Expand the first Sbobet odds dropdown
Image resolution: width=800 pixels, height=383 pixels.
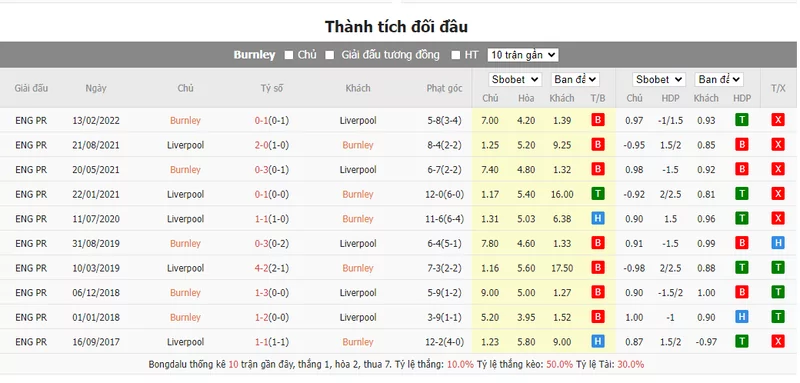pyautogui.click(x=514, y=80)
